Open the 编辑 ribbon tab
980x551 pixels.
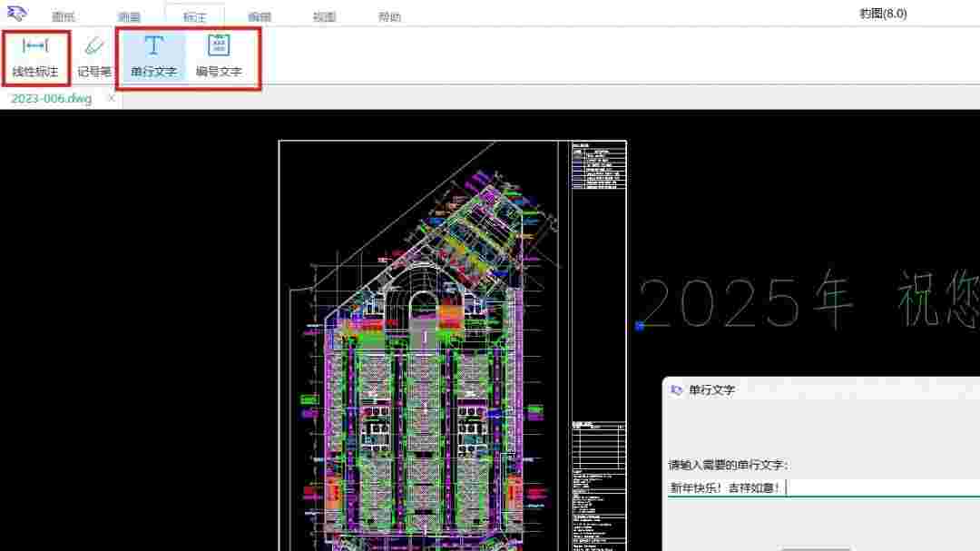tap(260, 17)
